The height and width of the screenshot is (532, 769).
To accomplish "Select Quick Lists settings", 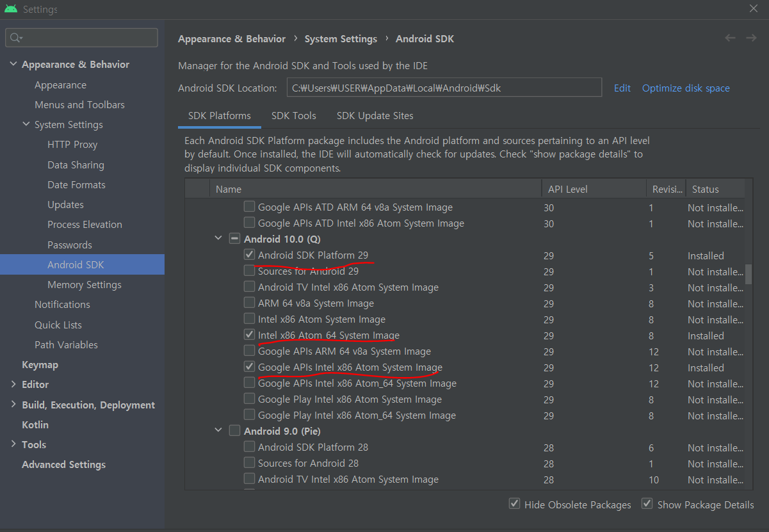I will 58,325.
